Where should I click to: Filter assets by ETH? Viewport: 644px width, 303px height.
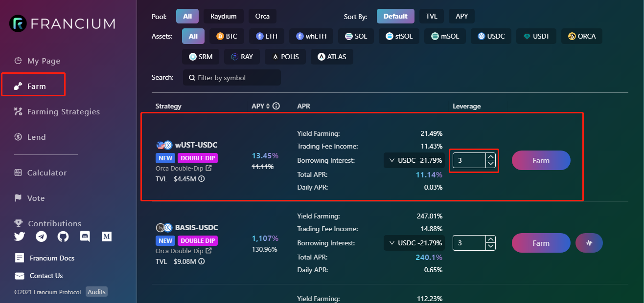coord(266,36)
